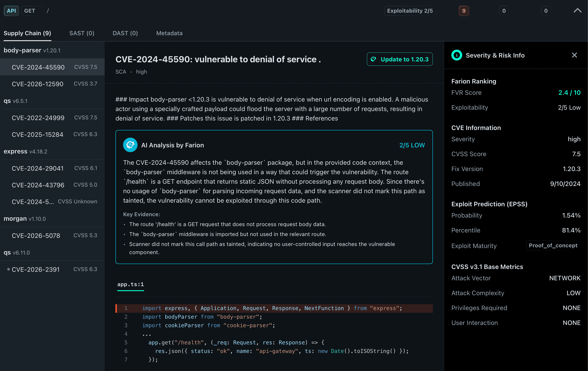This screenshot has width=588, height=371.
Task: Click the EPSS Percentile 81.4% value
Action: click(x=571, y=230)
